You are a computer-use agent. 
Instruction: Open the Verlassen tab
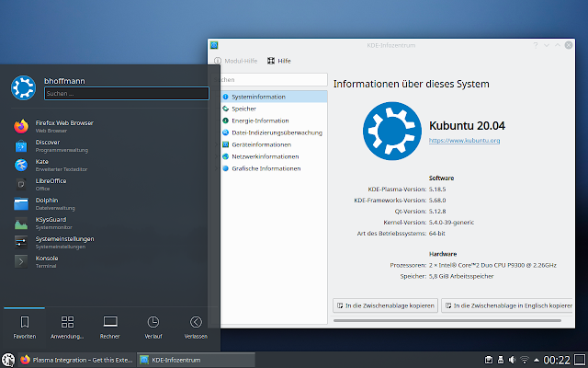[x=196, y=328]
